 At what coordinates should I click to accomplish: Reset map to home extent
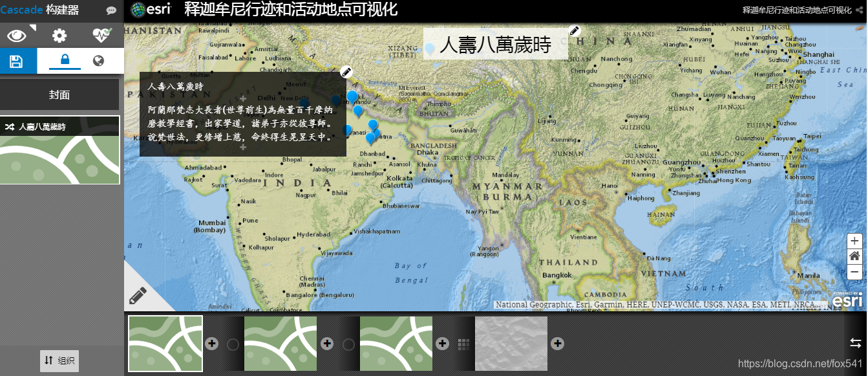(x=855, y=256)
